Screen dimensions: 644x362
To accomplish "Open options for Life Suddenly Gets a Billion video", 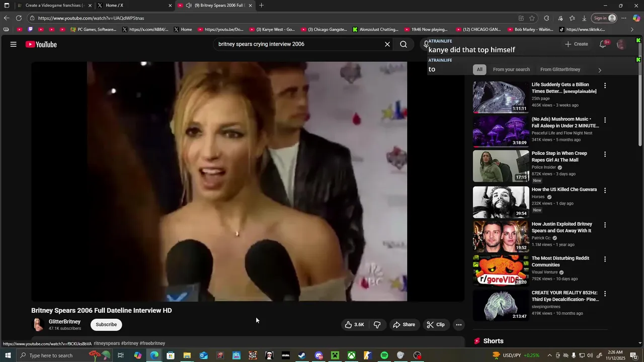I will click(605, 85).
